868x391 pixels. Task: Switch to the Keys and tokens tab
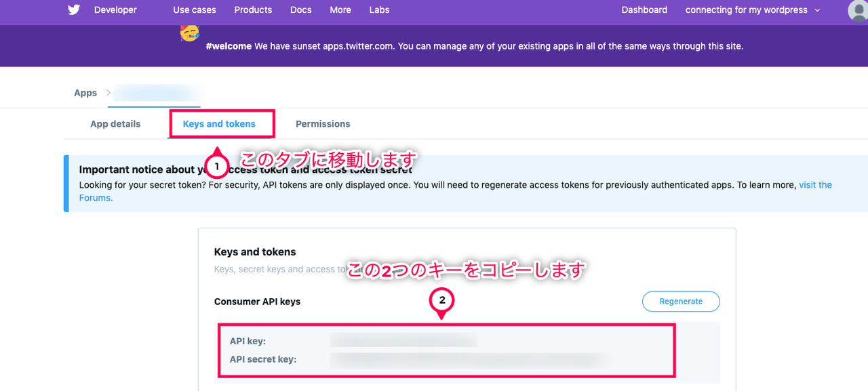pyautogui.click(x=219, y=124)
